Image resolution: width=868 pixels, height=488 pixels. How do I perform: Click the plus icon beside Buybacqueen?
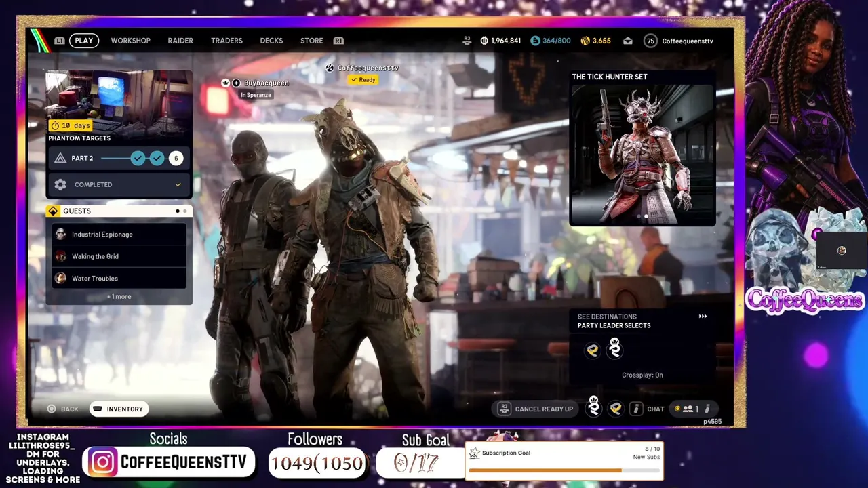236,83
